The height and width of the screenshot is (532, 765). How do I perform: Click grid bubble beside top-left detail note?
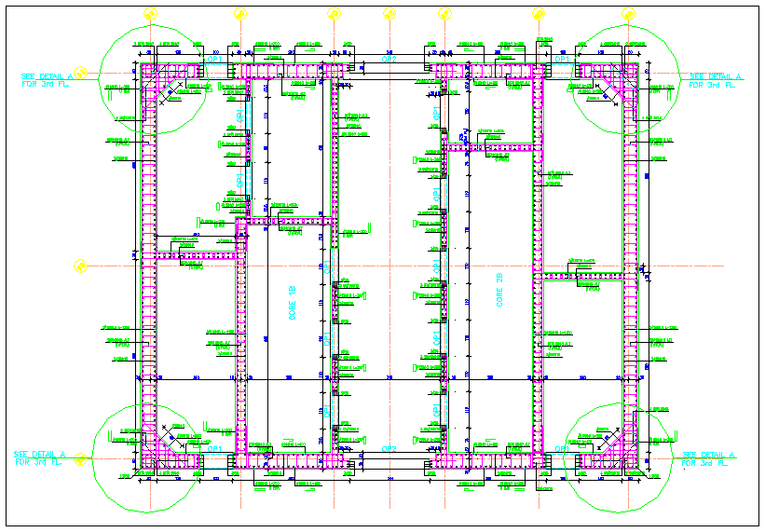[81, 72]
